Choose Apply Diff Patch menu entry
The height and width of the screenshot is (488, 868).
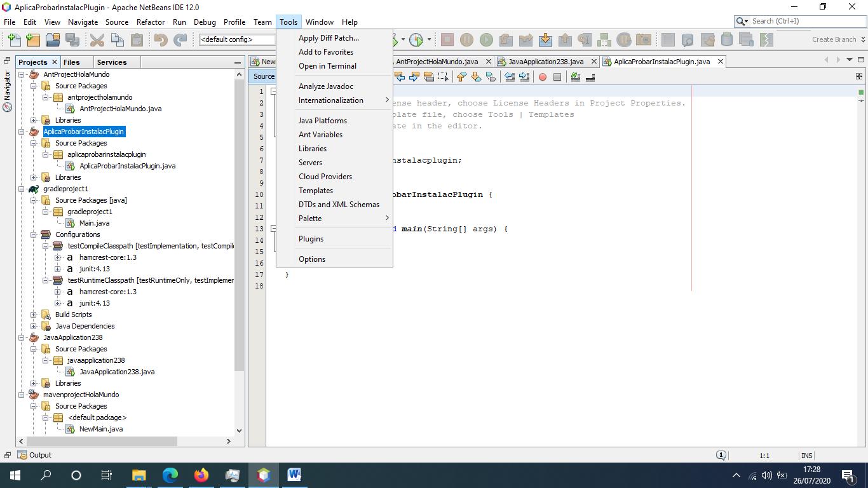coord(334,38)
